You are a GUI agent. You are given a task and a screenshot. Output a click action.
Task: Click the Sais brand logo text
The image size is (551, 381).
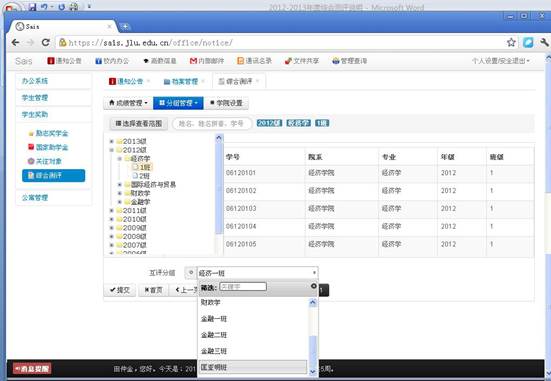tap(24, 61)
